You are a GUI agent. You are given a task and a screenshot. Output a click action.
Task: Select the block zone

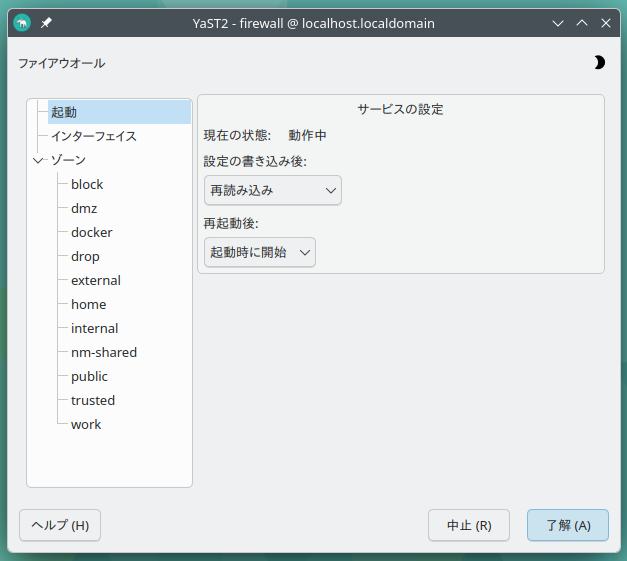click(x=87, y=184)
